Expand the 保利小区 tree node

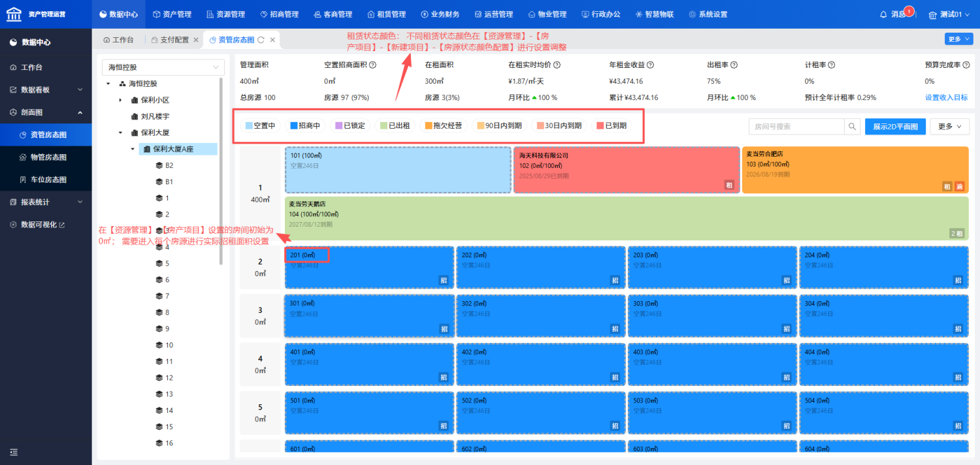click(x=120, y=100)
